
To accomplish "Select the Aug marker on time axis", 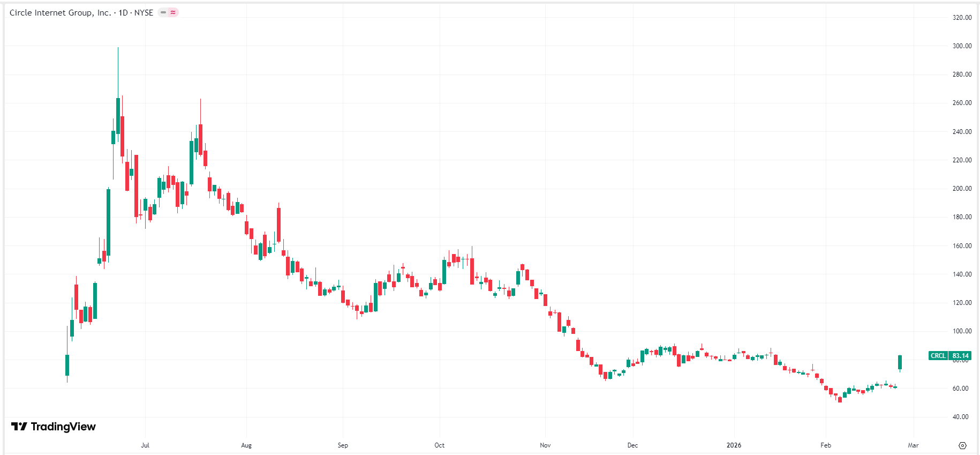I will coord(246,445).
